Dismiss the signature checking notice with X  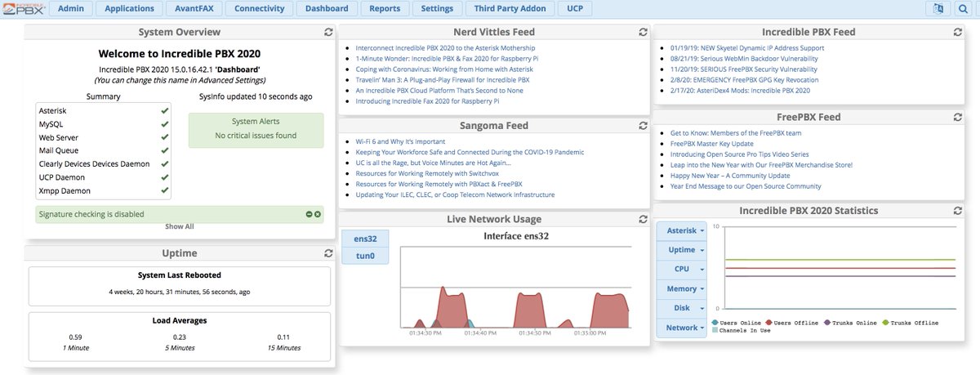point(318,215)
